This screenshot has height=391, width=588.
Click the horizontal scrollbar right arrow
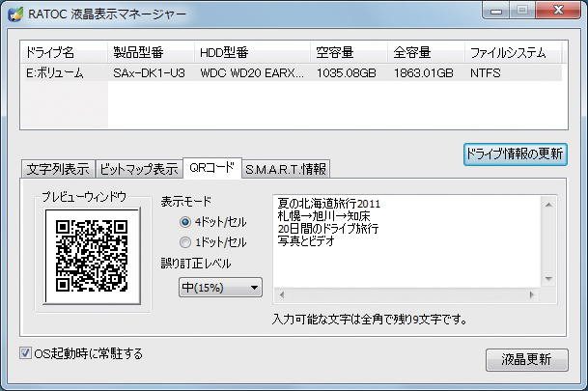[x=531, y=295]
